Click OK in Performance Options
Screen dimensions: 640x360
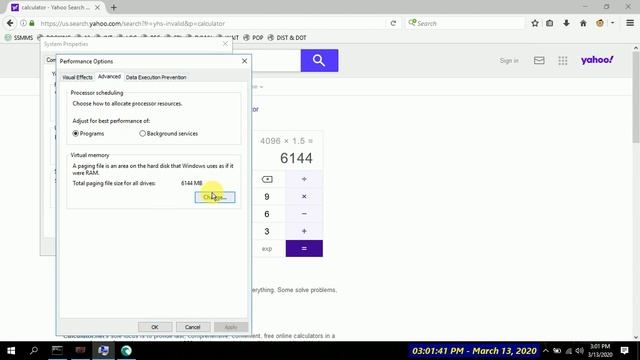pyautogui.click(x=155, y=327)
